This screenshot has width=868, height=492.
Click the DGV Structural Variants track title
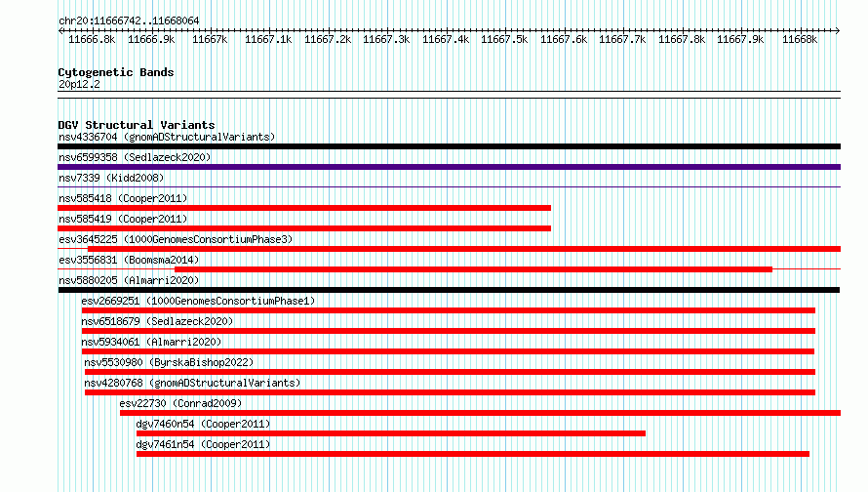click(x=137, y=125)
